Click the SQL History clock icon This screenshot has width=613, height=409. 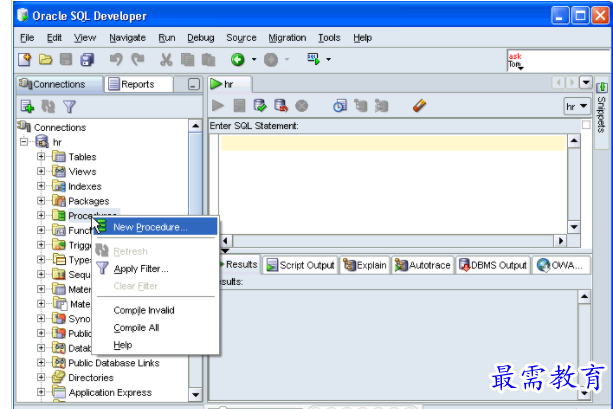[x=340, y=106]
